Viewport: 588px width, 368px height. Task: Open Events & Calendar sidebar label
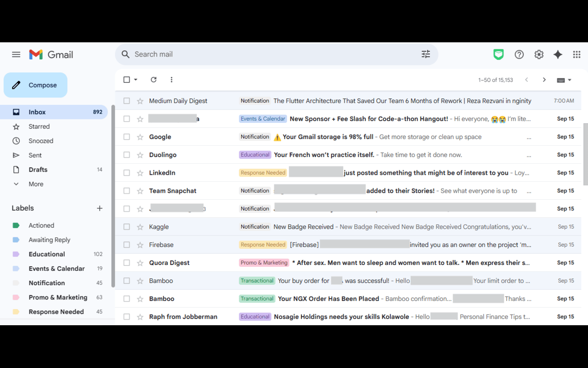pyautogui.click(x=54, y=269)
